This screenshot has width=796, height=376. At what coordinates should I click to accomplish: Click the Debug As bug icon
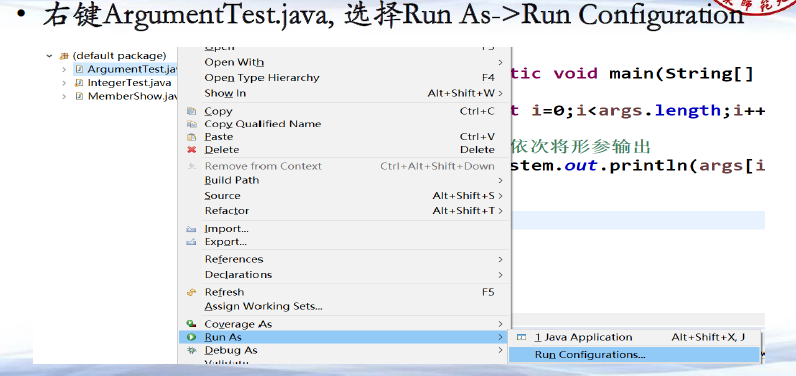click(x=191, y=350)
